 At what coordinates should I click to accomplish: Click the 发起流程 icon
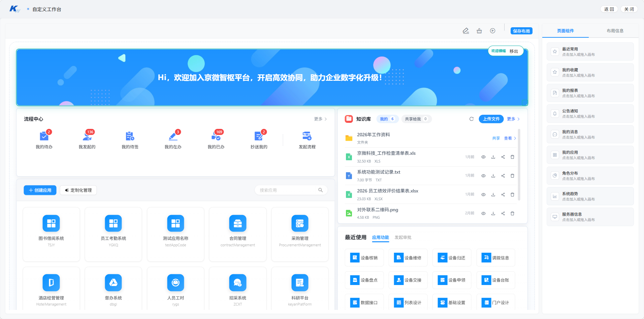click(x=307, y=136)
